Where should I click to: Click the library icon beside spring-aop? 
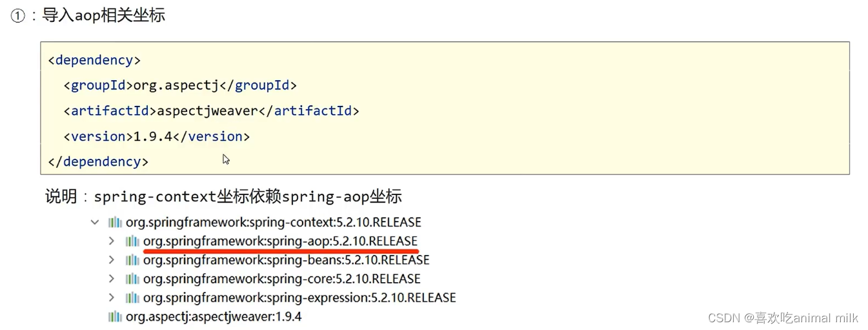tap(132, 241)
